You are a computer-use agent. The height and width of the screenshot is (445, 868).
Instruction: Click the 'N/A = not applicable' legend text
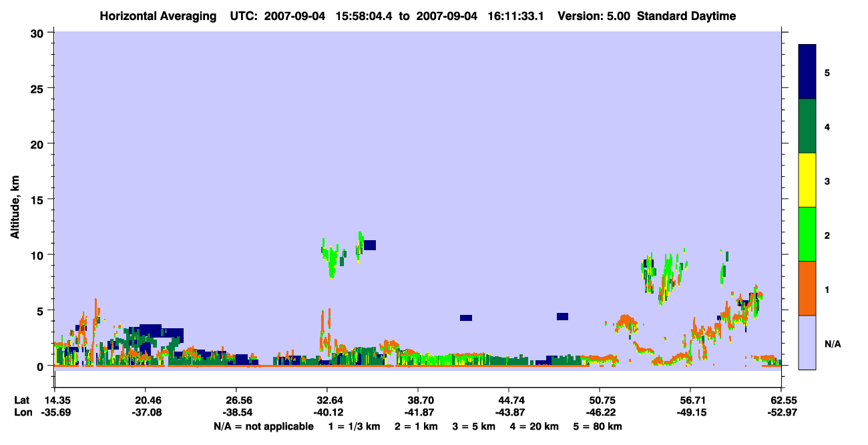click(264, 426)
